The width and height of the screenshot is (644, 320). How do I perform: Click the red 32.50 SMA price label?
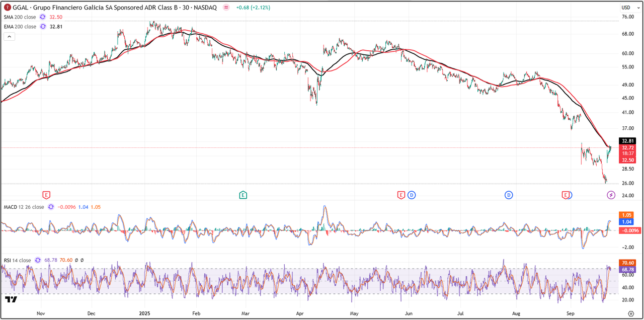[x=628, y=160]
